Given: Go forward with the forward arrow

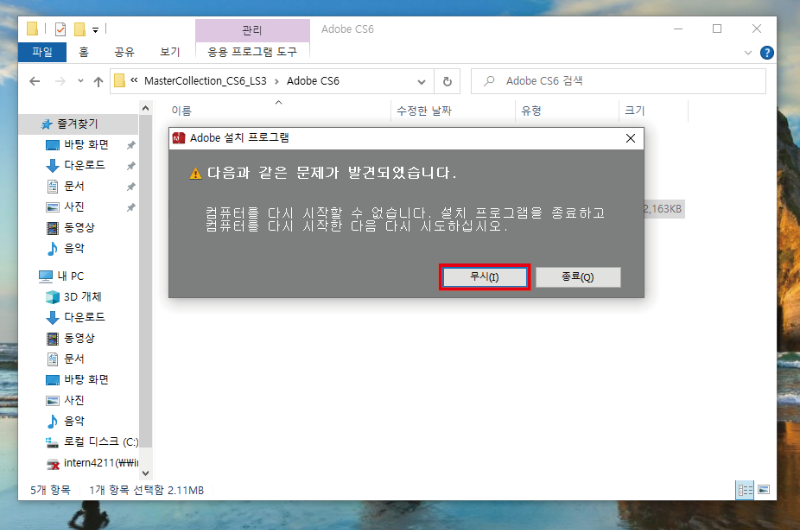Looking at the screenshot, I should pos(60,81).
